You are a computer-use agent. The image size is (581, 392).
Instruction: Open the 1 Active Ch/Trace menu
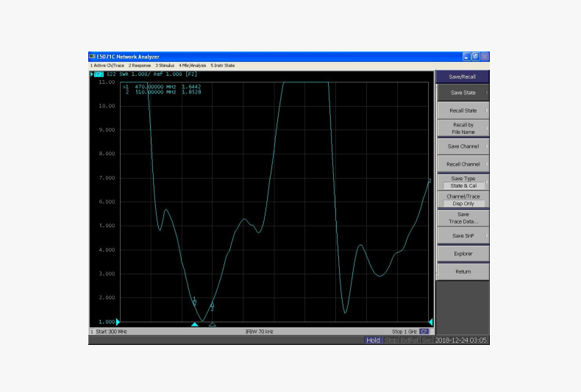pyautogui.click(x=107, y=65)
